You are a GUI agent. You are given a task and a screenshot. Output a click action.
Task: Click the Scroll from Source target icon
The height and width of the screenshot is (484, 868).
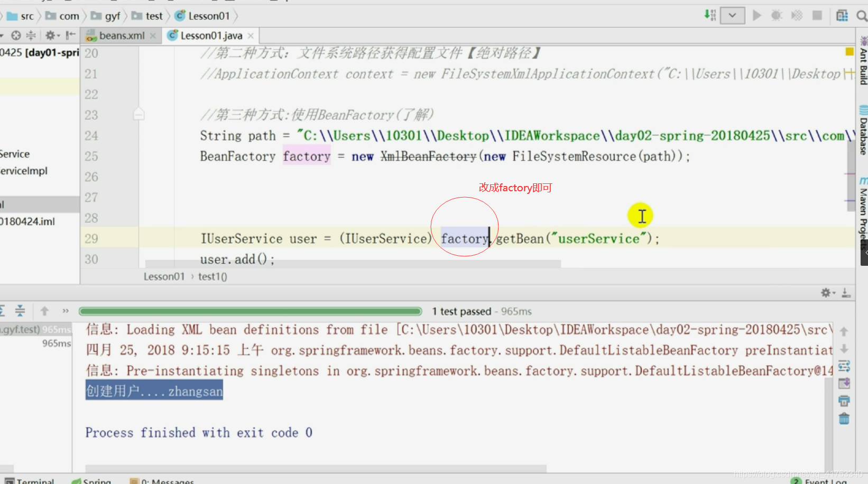tap(16, 35)
